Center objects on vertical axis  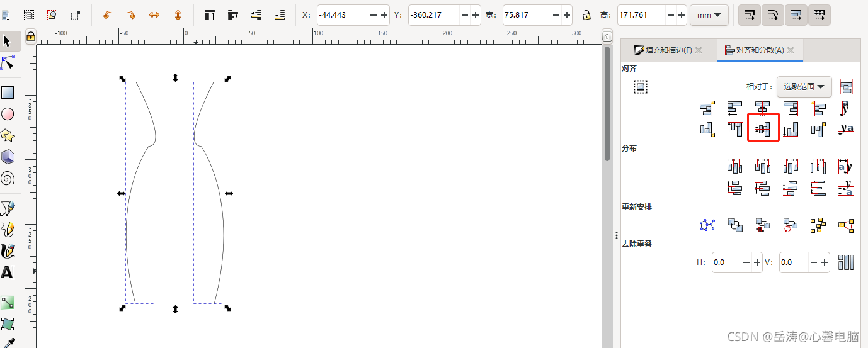click(x=763, y=108)
